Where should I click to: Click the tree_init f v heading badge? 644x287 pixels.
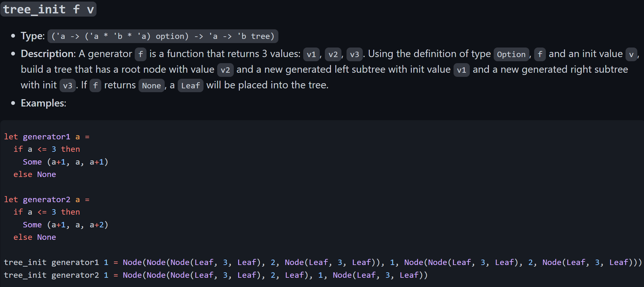pyautogui.click(x=48, y=9)
